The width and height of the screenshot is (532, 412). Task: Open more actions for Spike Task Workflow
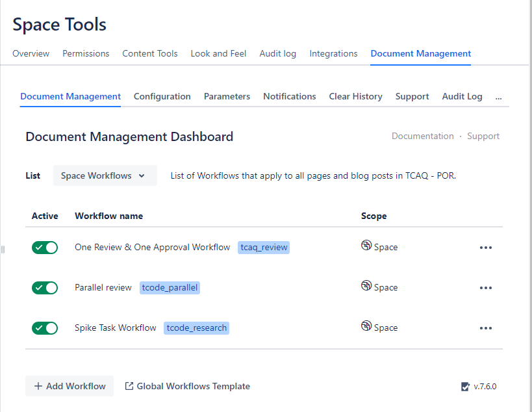point(485,328)
